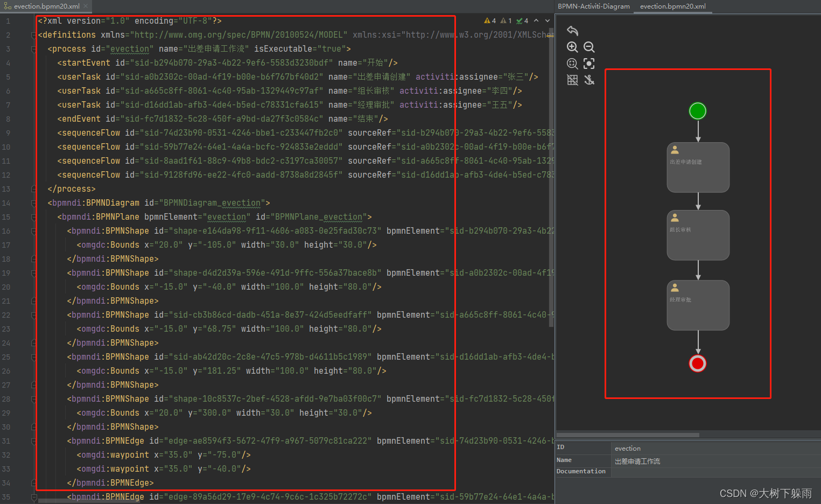Zoom out of the BPMN diagram

tap(589, 47)
